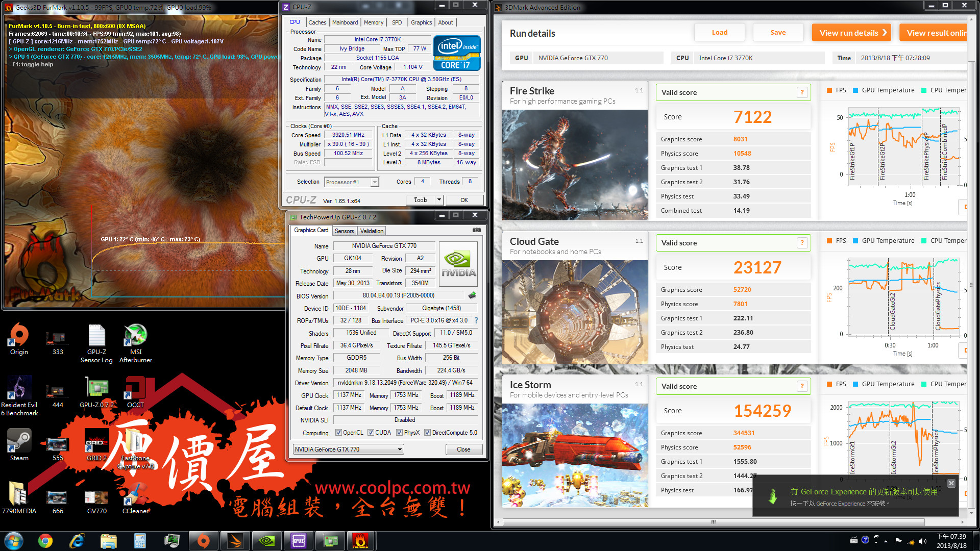Open the GV770 desktop icon
The height and width of the screenshot is (551, 980).
[97, 502]
